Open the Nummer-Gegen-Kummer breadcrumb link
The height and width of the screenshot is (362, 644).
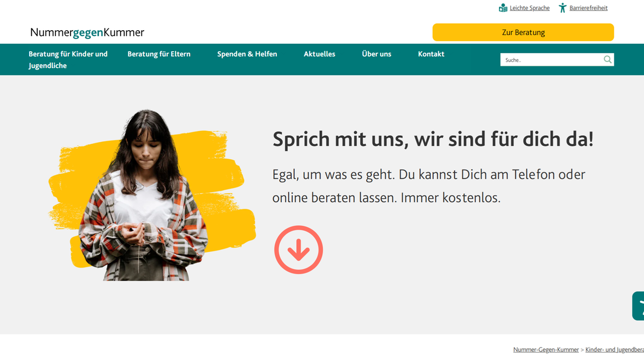click(x=545, y=349)
